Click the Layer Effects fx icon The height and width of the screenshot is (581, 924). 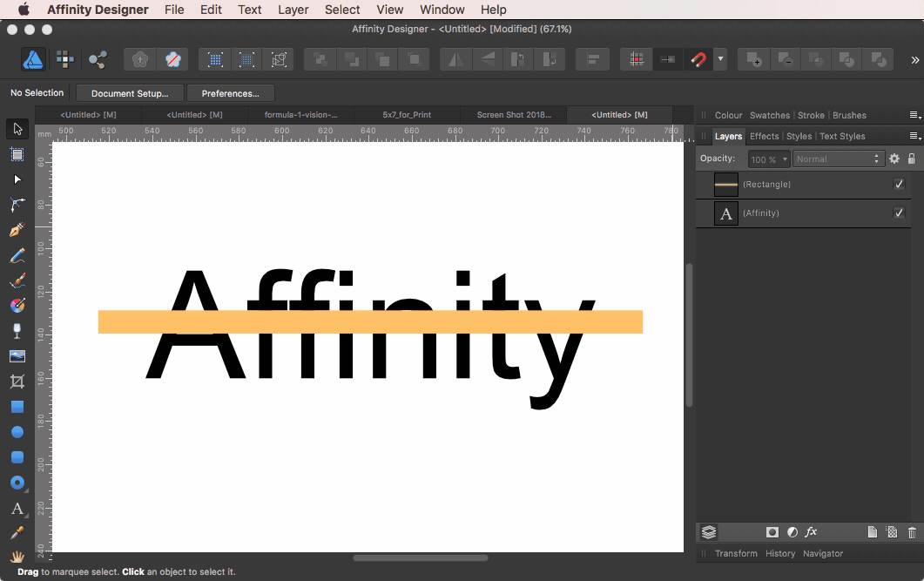click(x=811, y=532)
